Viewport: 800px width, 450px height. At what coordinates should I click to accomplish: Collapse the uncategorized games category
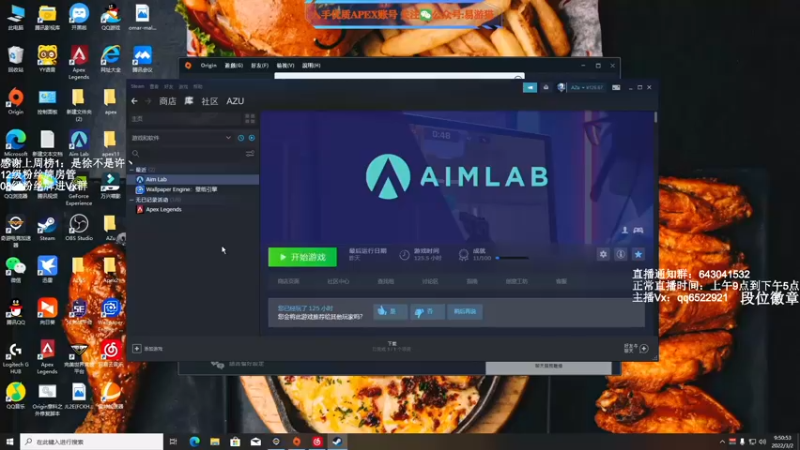tap(132, 199)
